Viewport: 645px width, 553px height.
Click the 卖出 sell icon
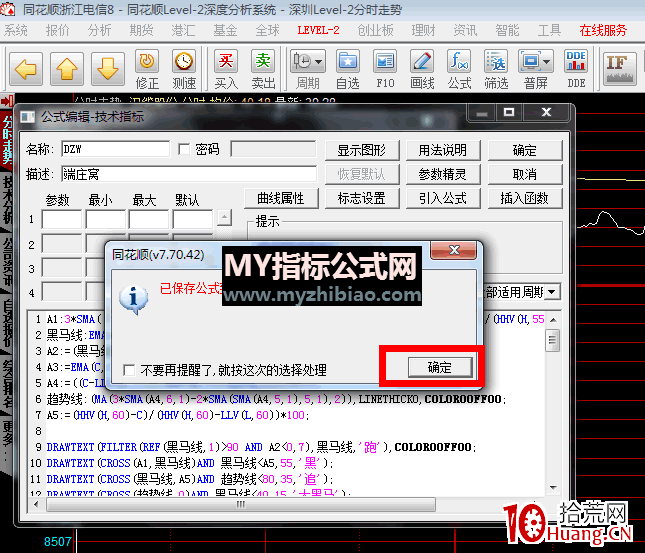(x=263, y=62)
